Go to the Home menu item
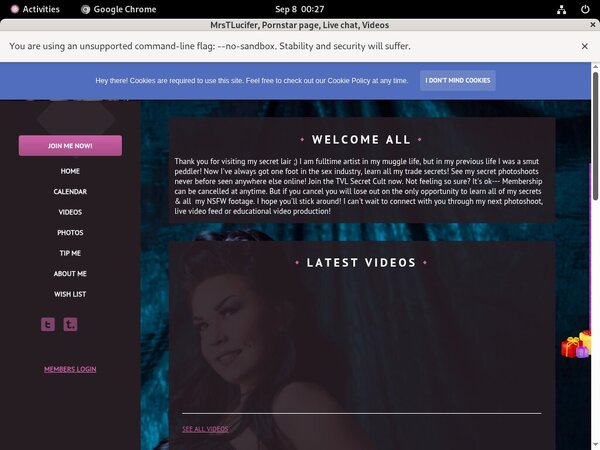Image resolution: width=600 pixels, height=450 pixels. coord(70,171)
